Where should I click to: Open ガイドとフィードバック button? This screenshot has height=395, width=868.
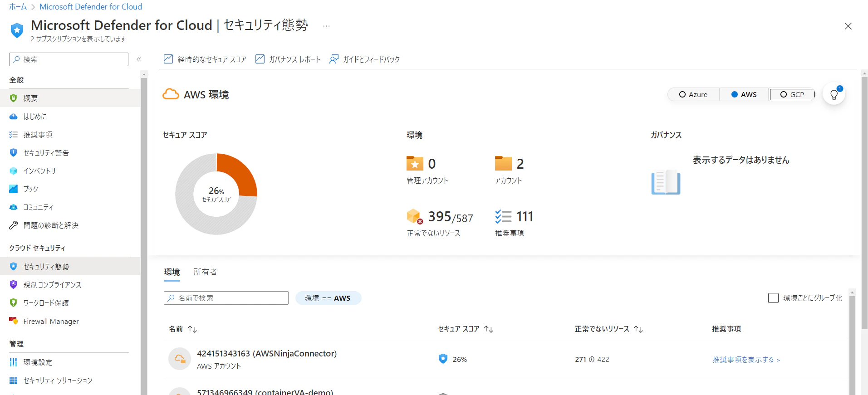364,59
